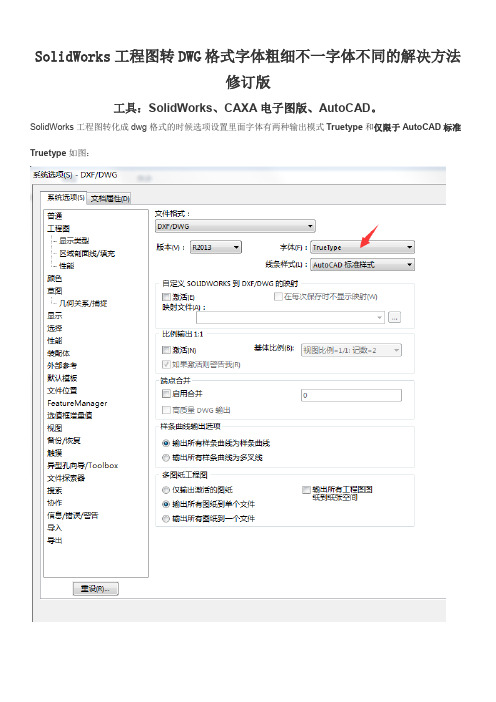Select 工程图 in the options tree
Screen dimensions: 496x702
(x=59, y=228)
